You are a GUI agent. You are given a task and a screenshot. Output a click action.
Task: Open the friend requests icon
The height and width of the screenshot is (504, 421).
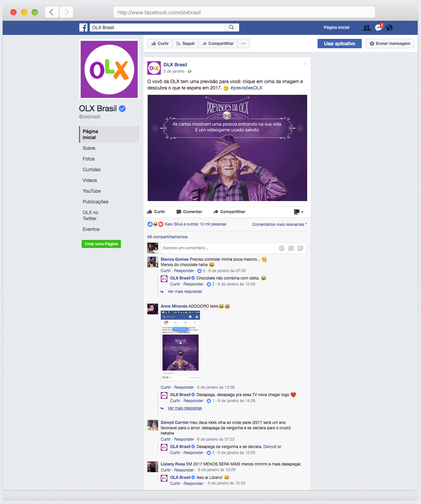367,28
